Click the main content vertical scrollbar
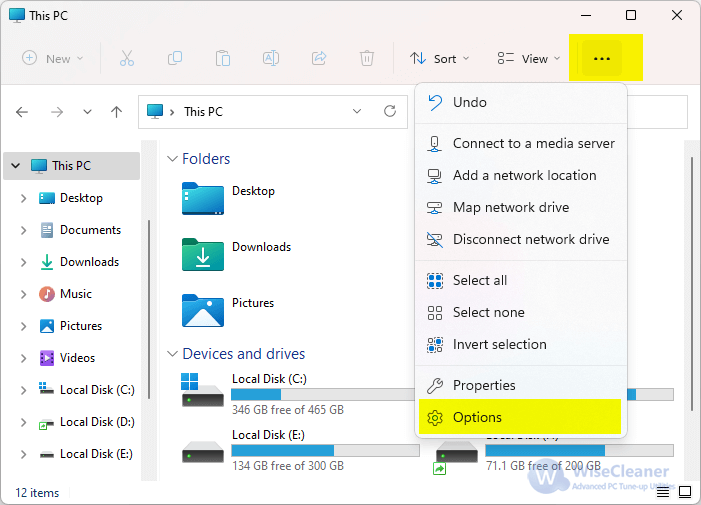 click(692, 283)
